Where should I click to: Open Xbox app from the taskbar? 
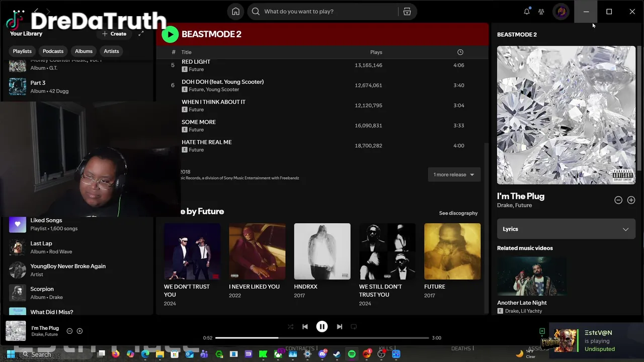point(278,354)
